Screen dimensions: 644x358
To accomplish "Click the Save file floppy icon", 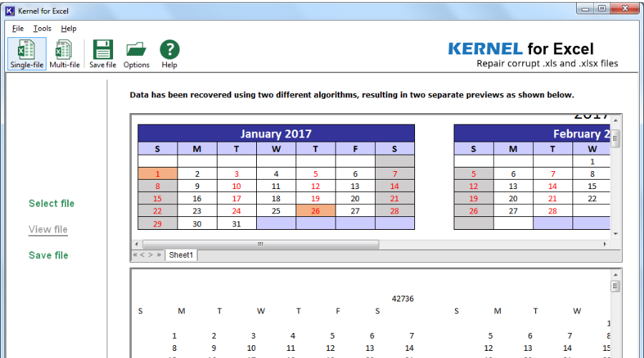I will 102,54.
